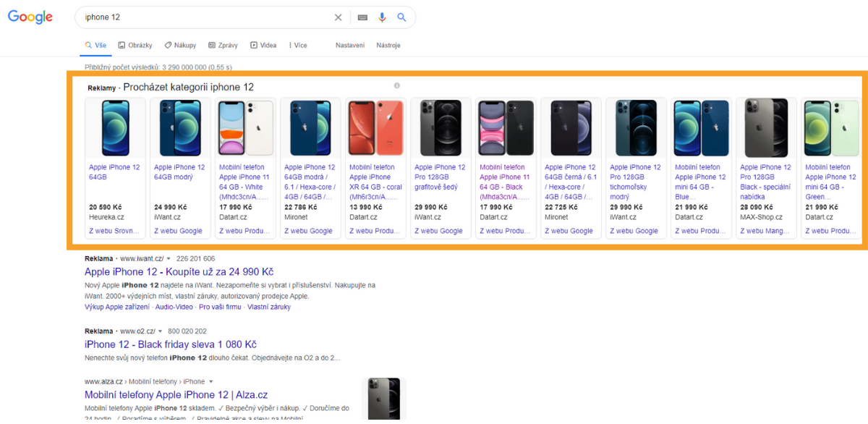Click MAX-Shop.cz seller name

[x=761, y=216]
